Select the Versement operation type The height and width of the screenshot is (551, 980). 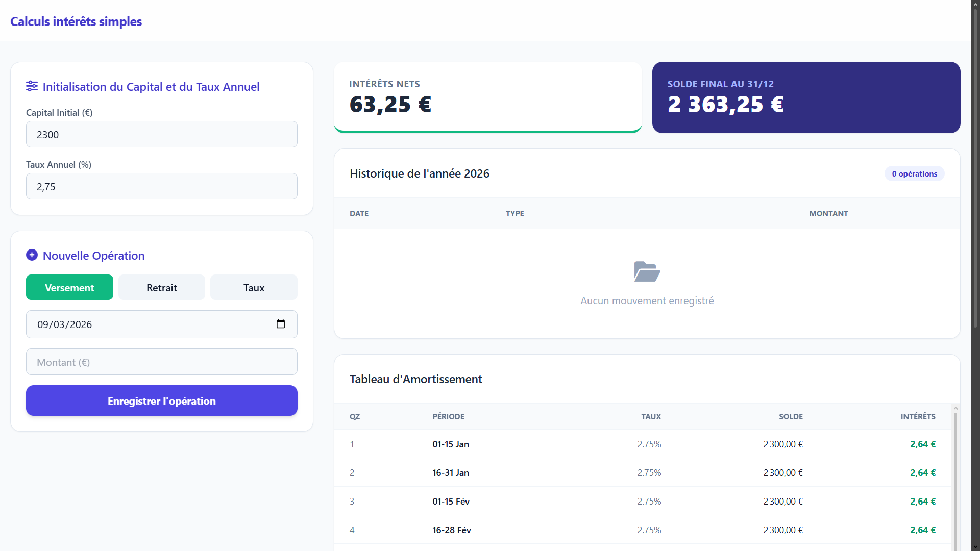pos(69,288)
